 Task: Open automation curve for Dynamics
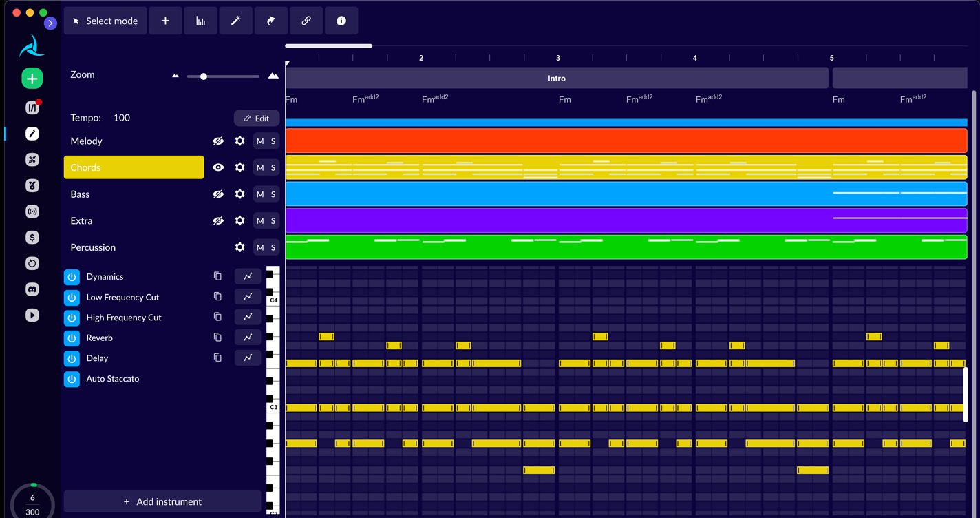(248, 276)
